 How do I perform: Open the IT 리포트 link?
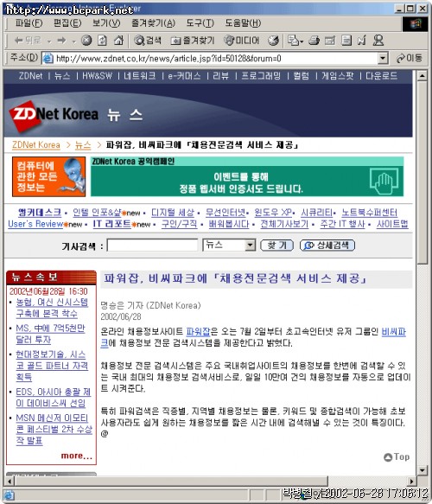[x=111, y=224]
